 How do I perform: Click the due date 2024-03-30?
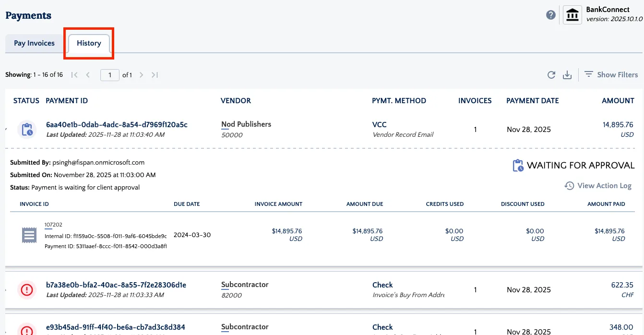point(192,235)
